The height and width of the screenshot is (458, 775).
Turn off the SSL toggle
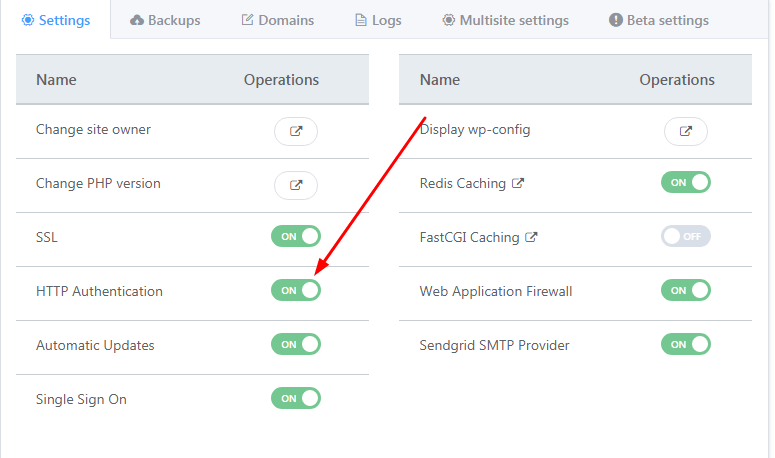(296, 236)
